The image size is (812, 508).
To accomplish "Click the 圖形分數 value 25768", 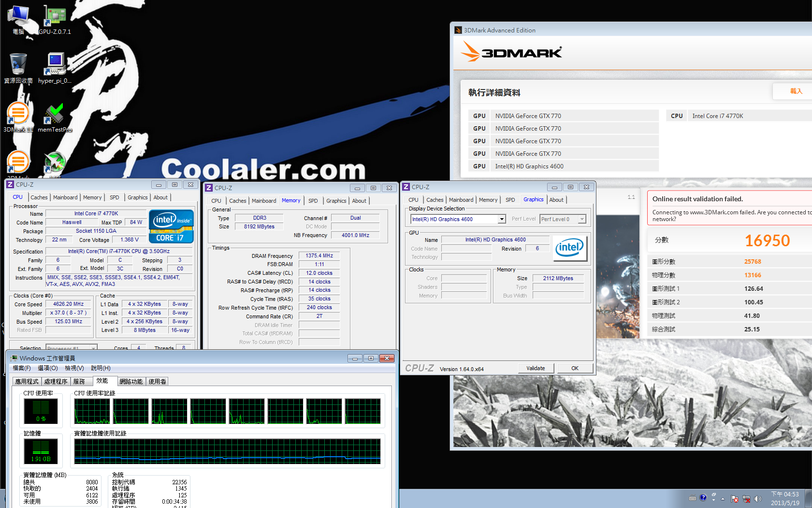I will pos(753,262).
